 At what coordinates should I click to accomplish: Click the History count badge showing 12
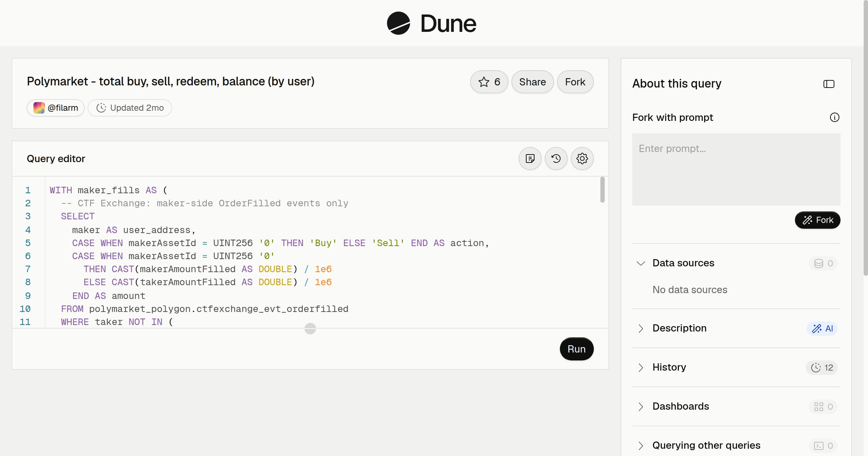point(822,368)
